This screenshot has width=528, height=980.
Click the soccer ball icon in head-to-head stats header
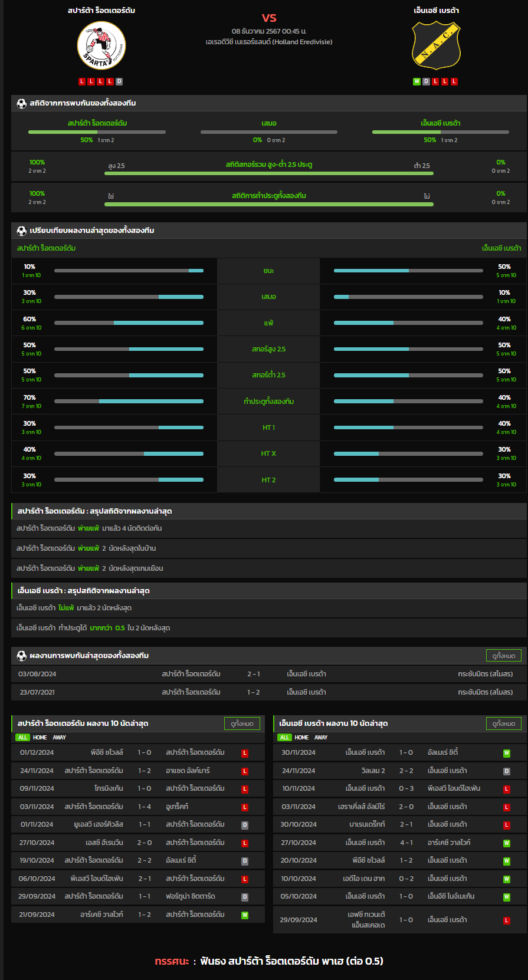tap(22, 103)
